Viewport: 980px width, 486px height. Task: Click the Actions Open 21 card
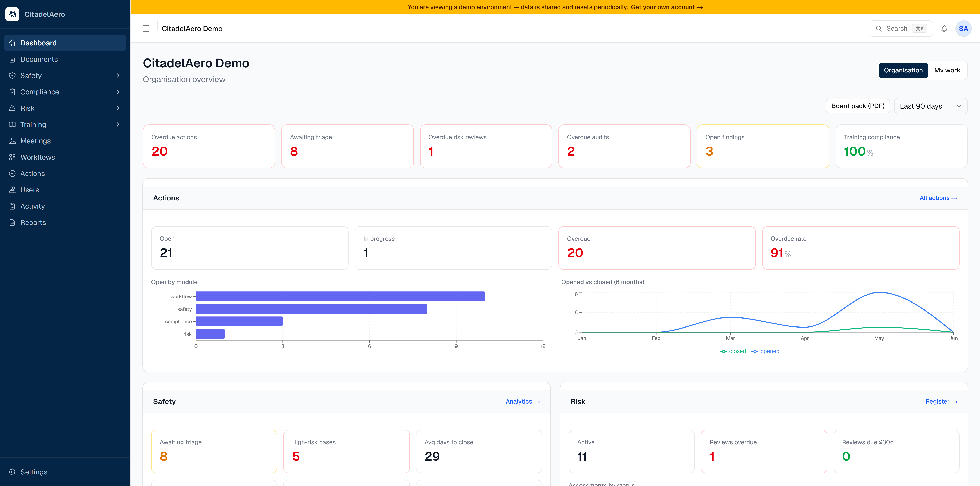(x=250, y=248)
